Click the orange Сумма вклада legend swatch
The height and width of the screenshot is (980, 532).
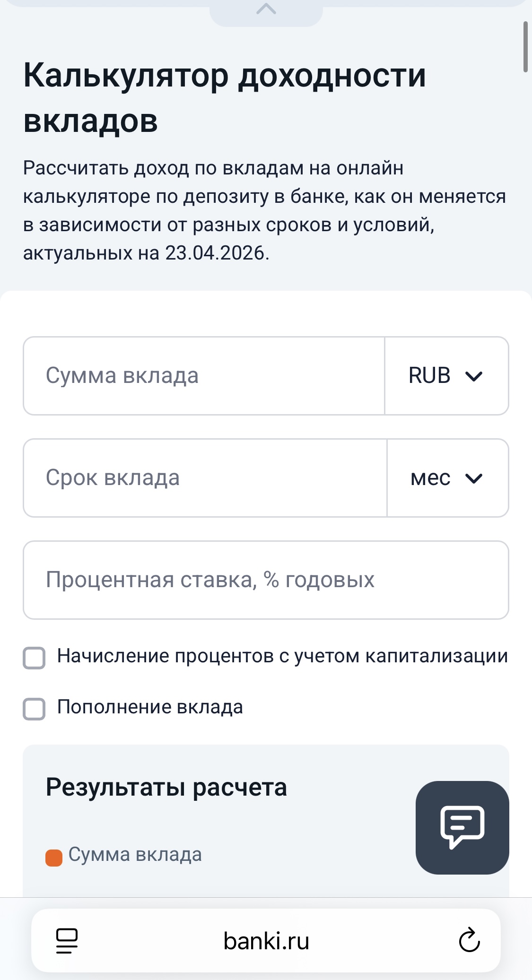54,858
